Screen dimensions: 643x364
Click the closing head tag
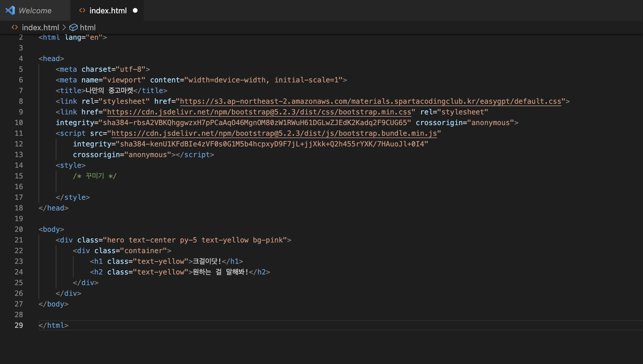(53, 208)
